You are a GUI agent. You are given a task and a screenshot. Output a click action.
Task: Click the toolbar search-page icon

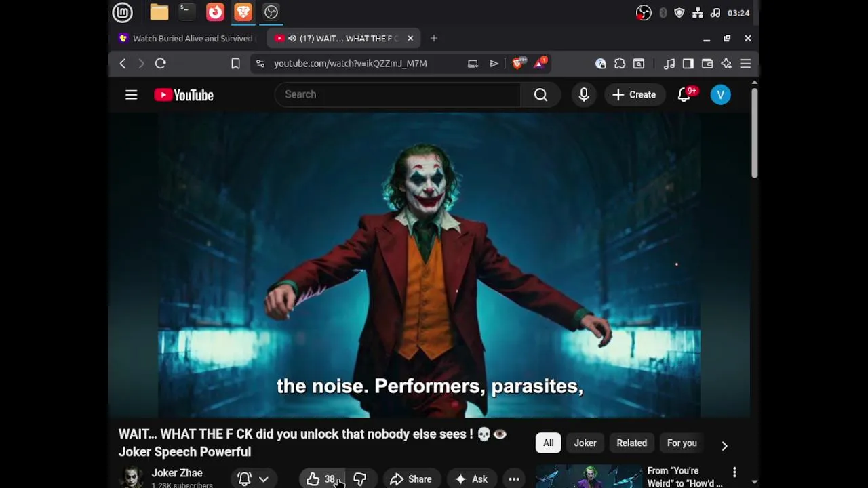[x=639, y=63]
